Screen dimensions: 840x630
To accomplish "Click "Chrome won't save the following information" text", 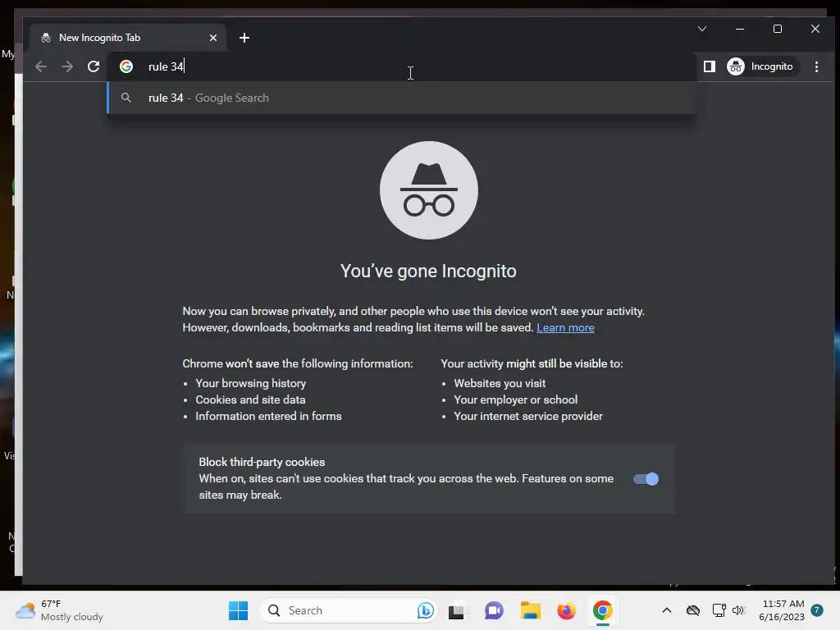I will tap(297, 363).
